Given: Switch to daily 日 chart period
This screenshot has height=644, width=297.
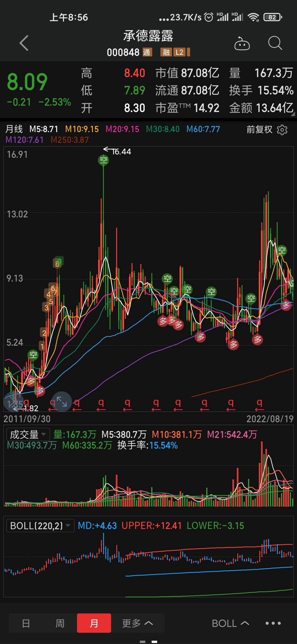Looking at the screenshot, I should [x=26, y=623].
